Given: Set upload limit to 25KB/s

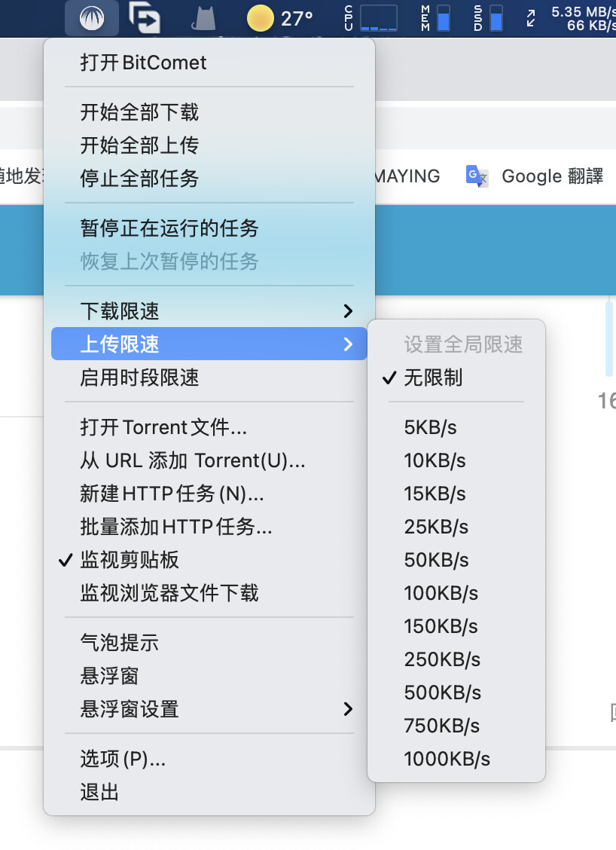Looking at the screenshot, I should tap(456, 527).
